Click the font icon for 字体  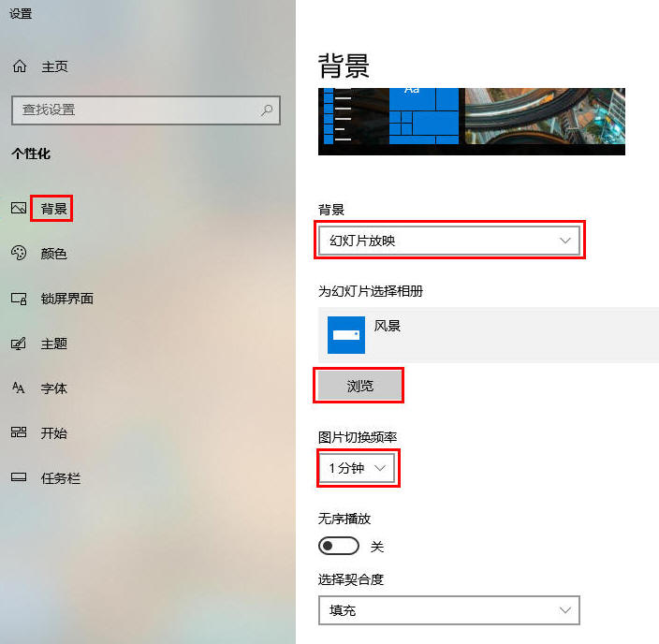[x=19, y=388]
